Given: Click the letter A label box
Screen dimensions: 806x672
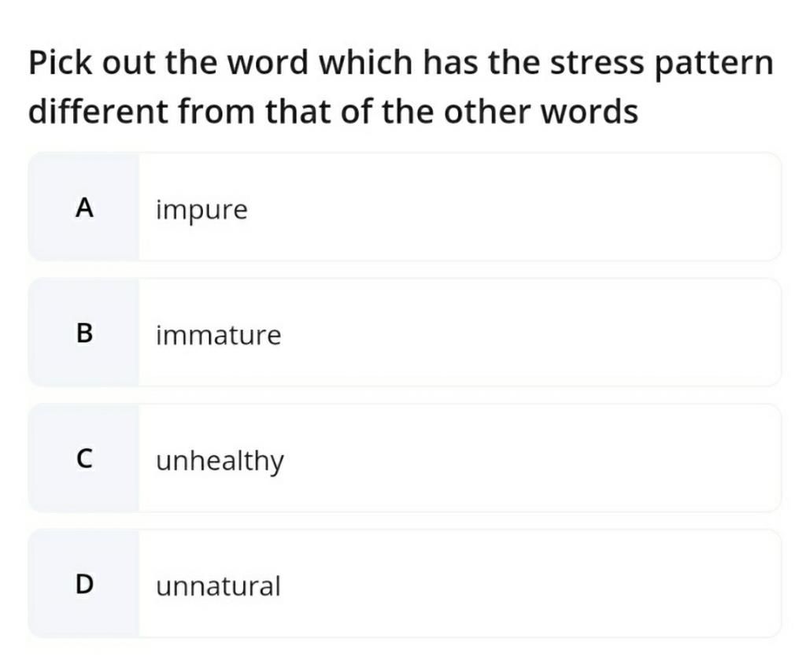Looking at the screenshot, I should [x=83, y=207].
